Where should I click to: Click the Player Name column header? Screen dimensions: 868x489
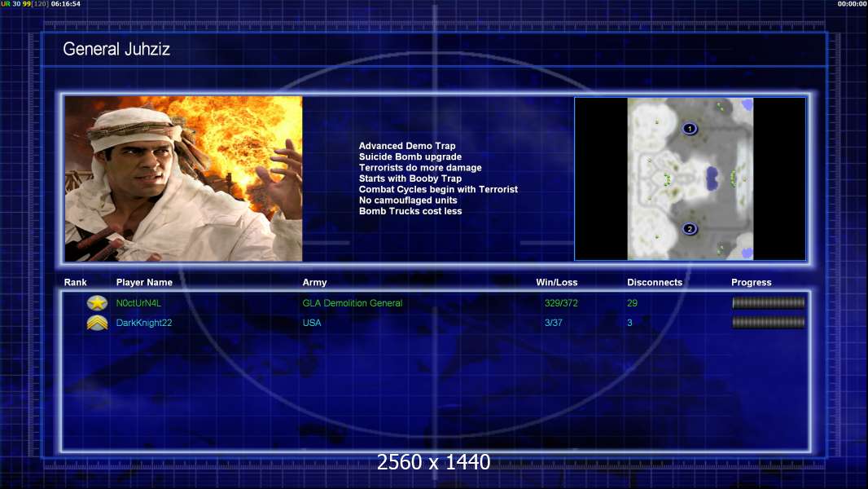coord(144,283)
